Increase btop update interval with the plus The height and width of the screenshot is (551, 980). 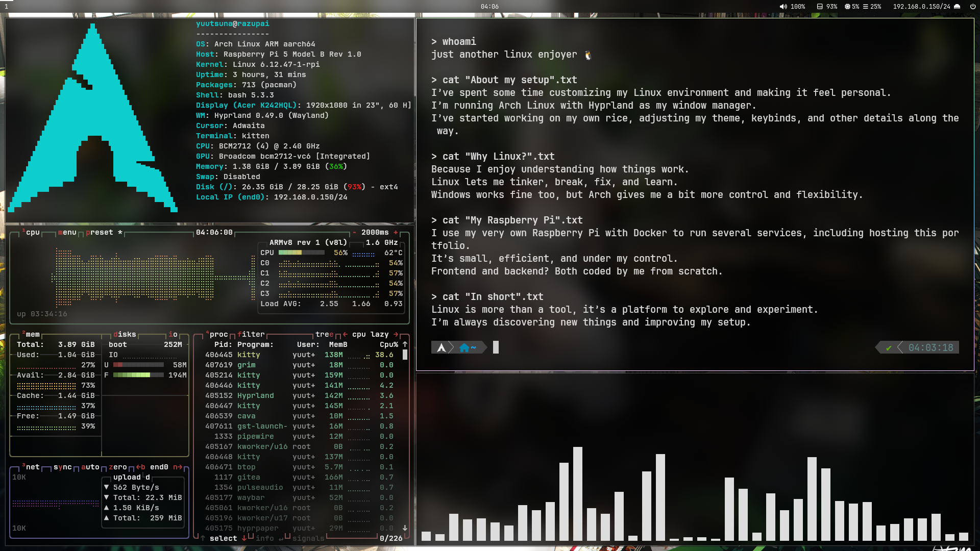click(x=396, y=233)
